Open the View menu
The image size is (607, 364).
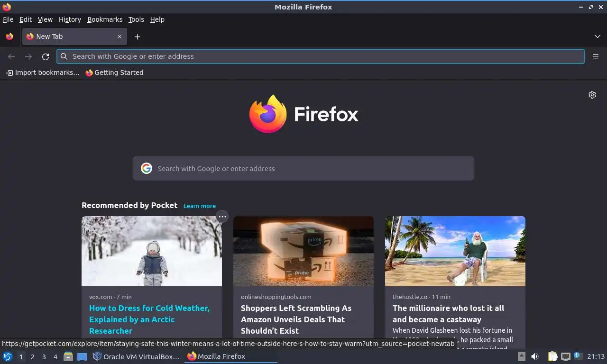coord(45,19)
